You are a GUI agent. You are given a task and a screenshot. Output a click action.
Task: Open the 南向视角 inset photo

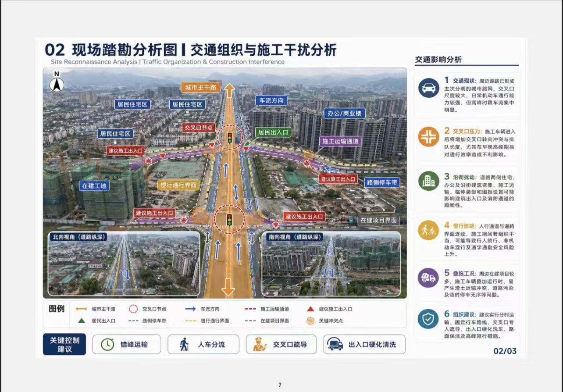331,264
